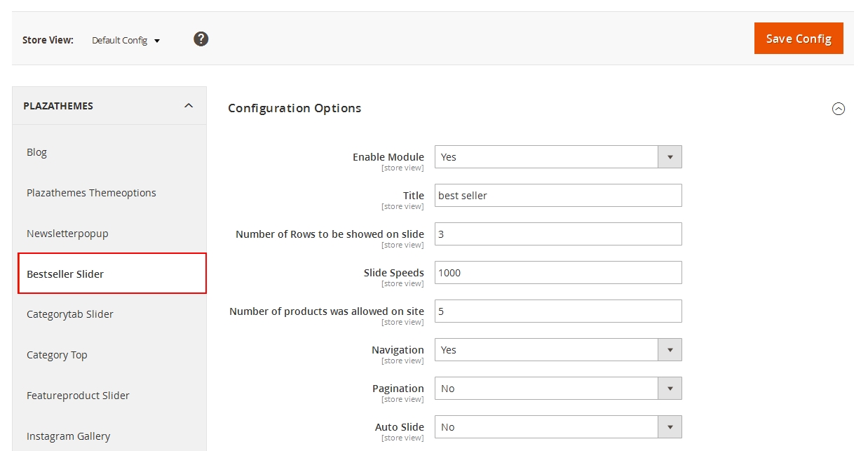Focus the Slide Speeds text field
The height and width of the screenshot is (451, 868).
[558, 273]
